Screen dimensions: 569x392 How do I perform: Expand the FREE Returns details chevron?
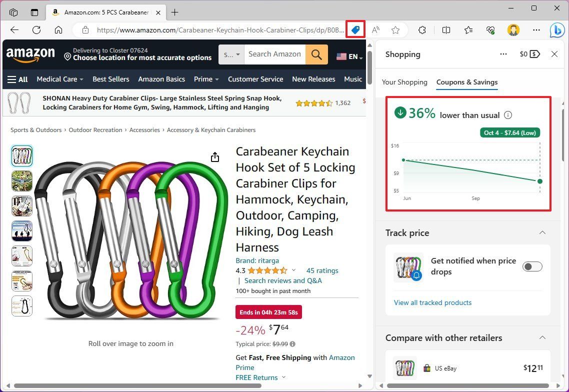point(283,377)
